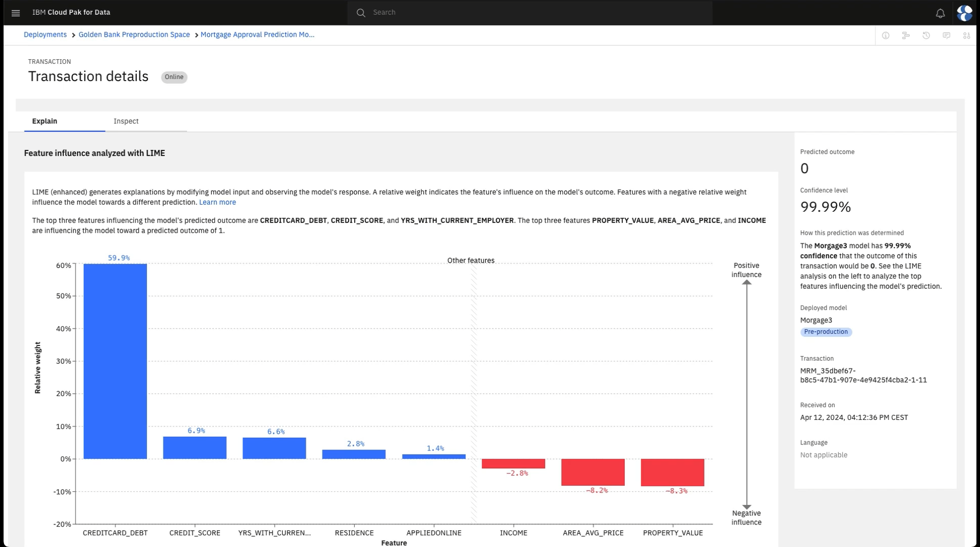This screenshot has height=547, width=980.
Task: Click the Learn more link
Action: tap(217, 202)
